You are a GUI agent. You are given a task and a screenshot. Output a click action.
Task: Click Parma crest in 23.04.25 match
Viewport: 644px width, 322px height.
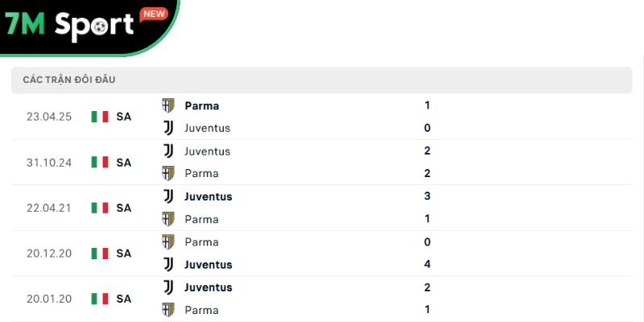pos(168,105)
